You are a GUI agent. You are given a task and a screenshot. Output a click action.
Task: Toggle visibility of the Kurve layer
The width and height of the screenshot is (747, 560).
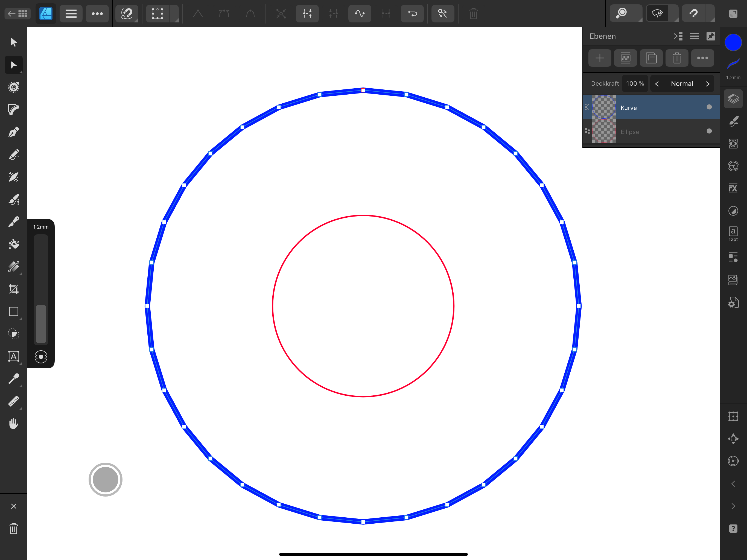[x=709, y=107]
